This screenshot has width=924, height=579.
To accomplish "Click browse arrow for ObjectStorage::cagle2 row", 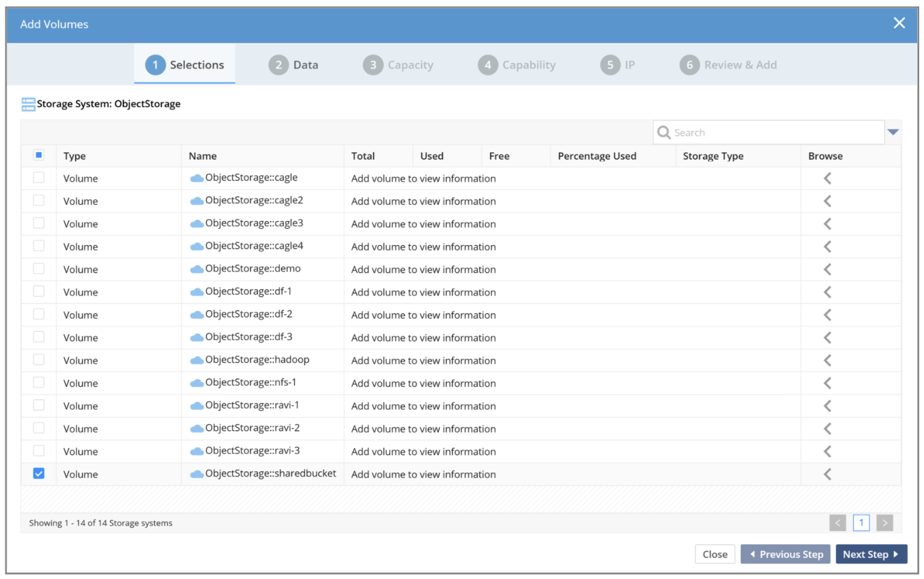I will (x=827, y=201).
